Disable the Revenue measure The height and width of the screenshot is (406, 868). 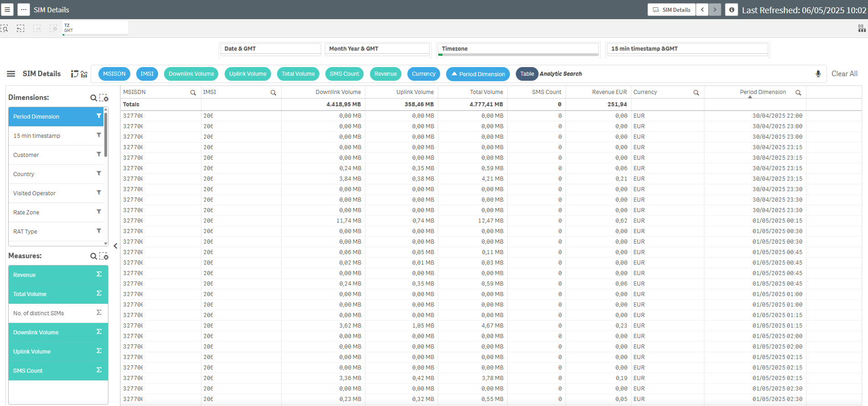click(x=50, y=275)
